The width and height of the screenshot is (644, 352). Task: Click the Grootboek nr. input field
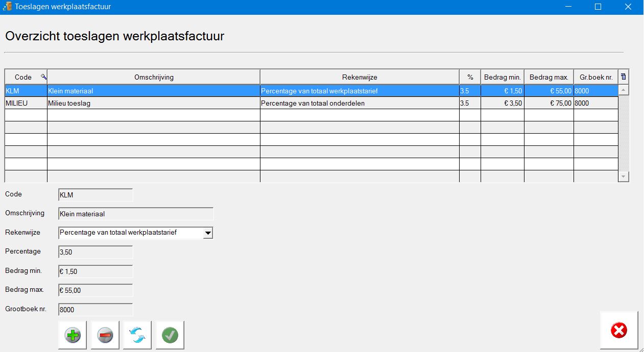96,310
